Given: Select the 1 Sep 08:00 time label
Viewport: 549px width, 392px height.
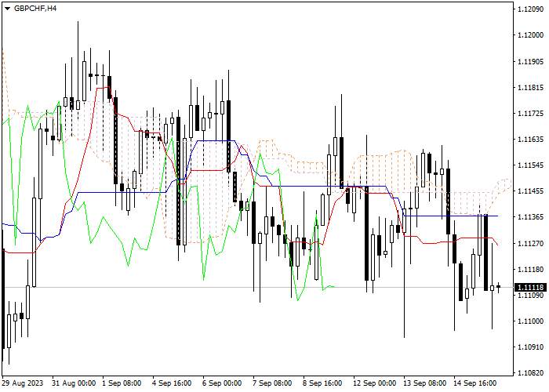Looking at the screenshot, I should (122, 383).
